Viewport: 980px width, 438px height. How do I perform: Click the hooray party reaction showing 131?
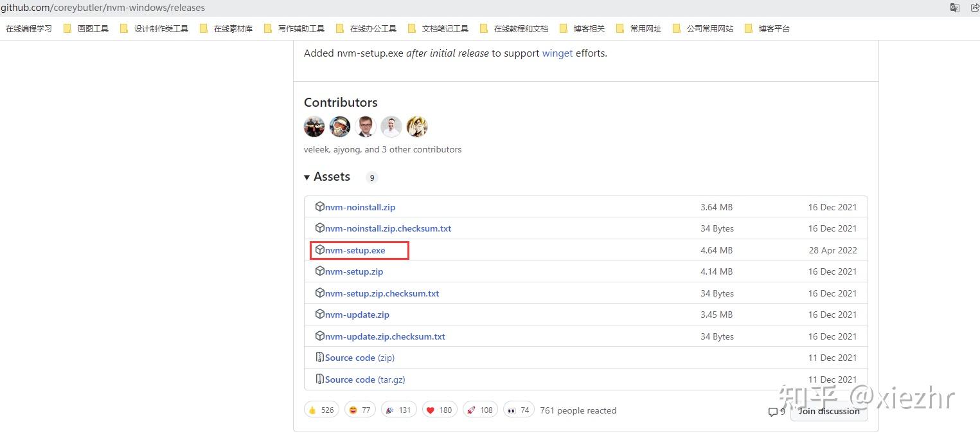(x=398, y=409)
